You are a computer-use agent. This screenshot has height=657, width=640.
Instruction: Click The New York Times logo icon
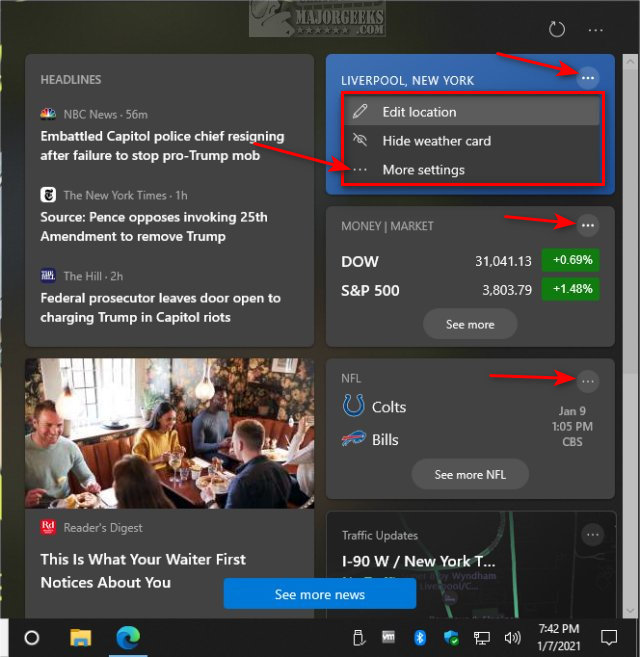[48, 195]
